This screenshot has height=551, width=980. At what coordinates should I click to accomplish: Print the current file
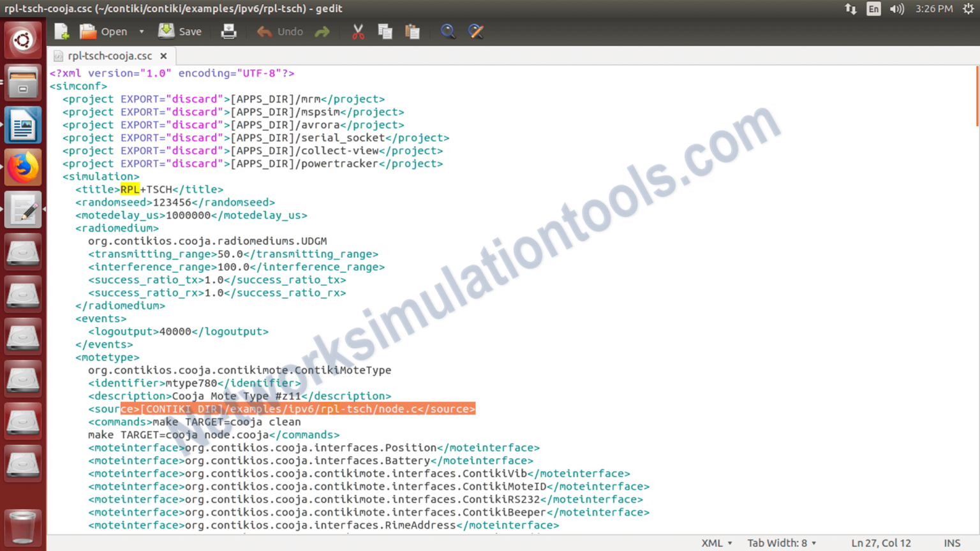point(228,31)
